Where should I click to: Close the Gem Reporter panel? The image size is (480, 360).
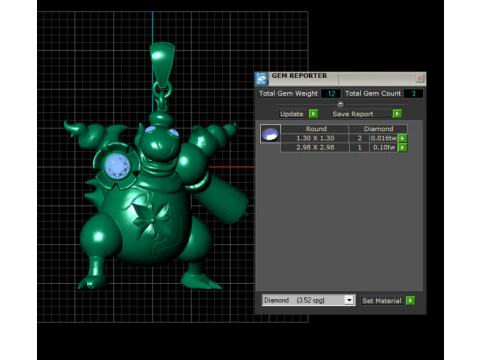pos(420,78)
